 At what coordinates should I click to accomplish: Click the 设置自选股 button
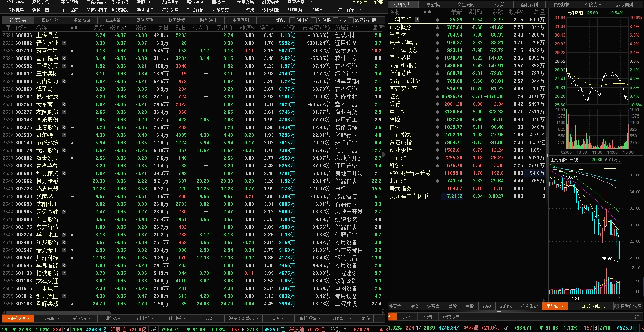click(631, 306)
